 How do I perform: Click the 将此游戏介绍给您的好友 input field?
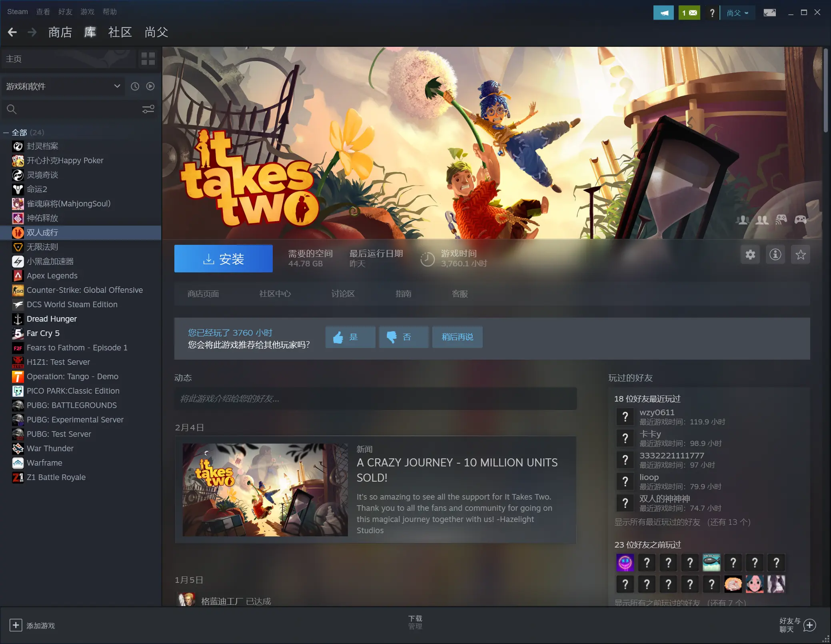[x=376, y=398]
